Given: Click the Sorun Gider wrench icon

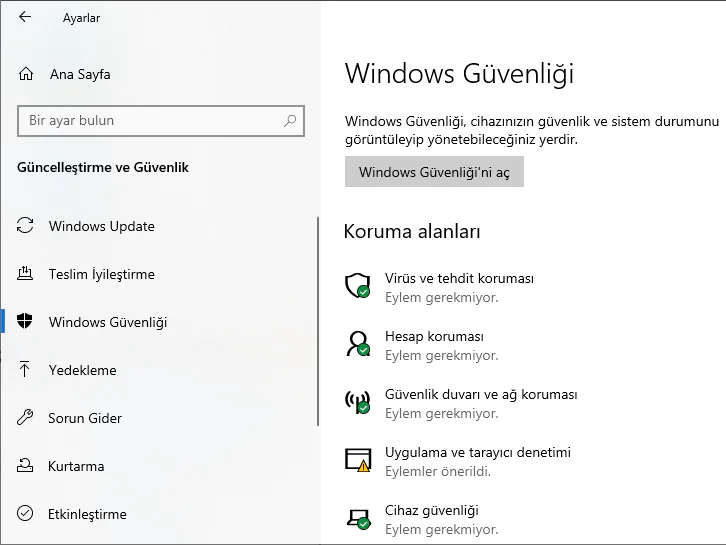Looking at the screenshot, I should pos(25,417).
